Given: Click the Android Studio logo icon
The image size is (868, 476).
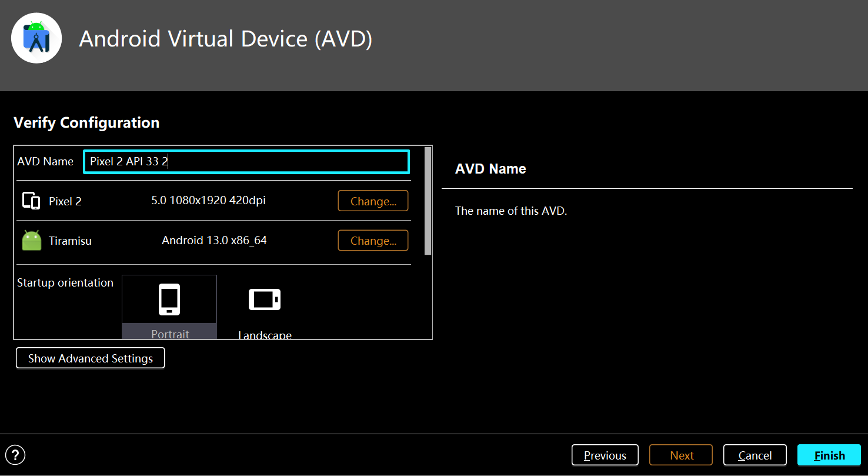Looking at the screenshot, I should coord(36,38).
